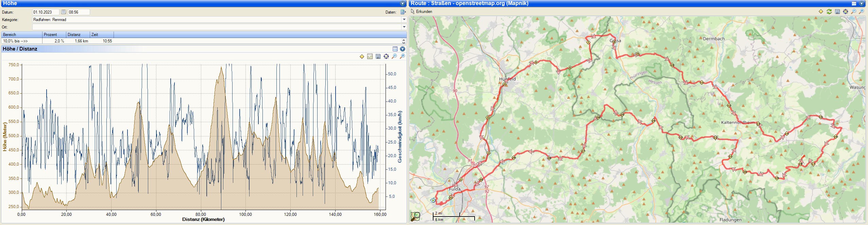Image resolution: width=868 pixels, height=225 pixels.
Task: Open the Höhe / Distanz chart menu
Action: (403, 49)
